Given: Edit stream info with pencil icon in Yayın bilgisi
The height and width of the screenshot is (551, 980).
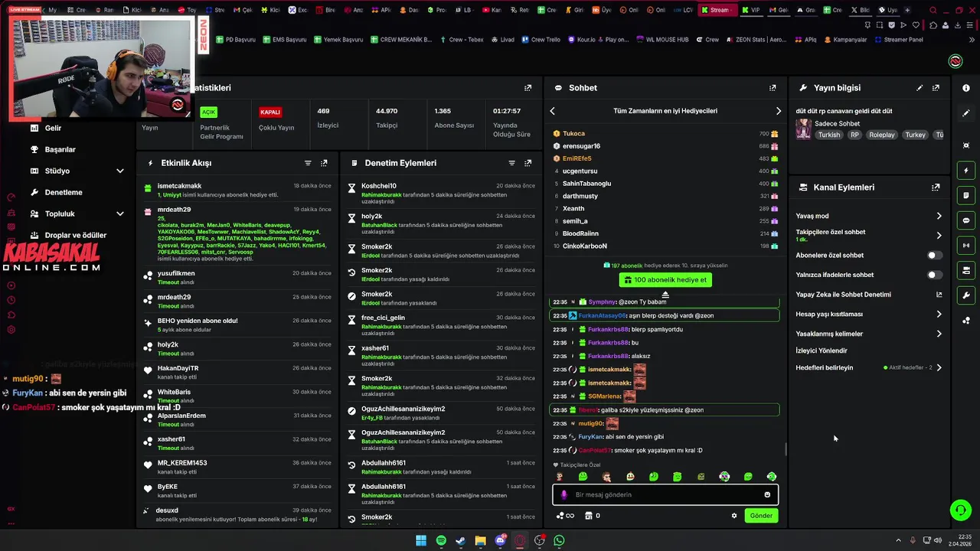Looking at the screenshot, I should coord(920,88).
